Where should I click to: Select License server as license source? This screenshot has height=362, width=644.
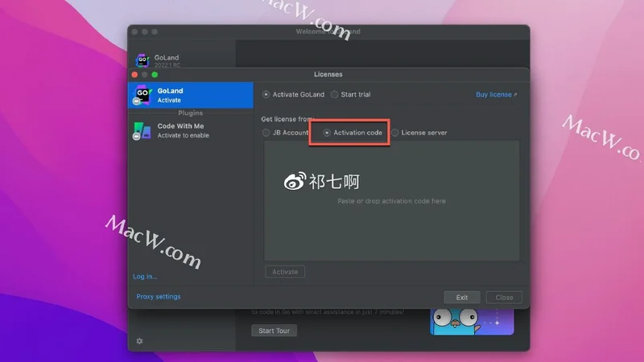point(394,133)
